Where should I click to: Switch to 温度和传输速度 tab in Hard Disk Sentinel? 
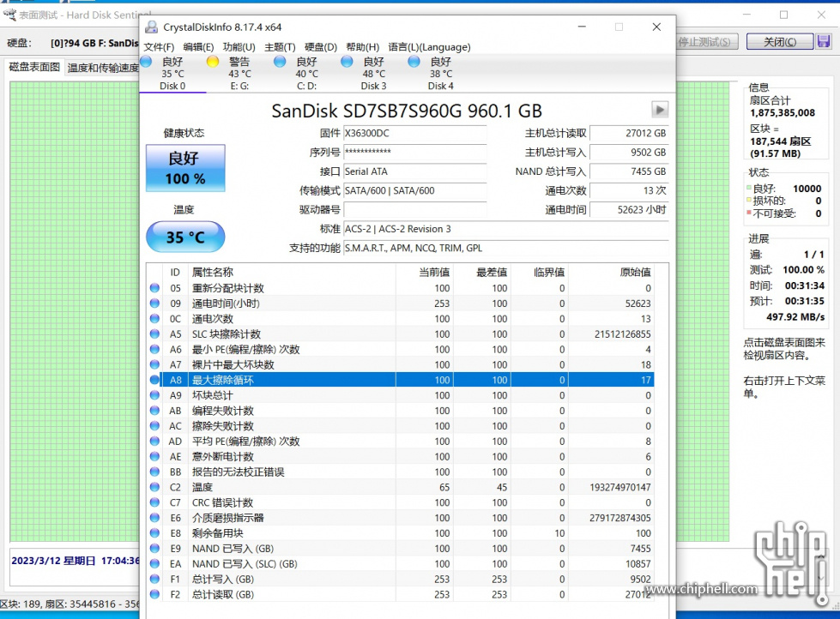click(103, 68)
